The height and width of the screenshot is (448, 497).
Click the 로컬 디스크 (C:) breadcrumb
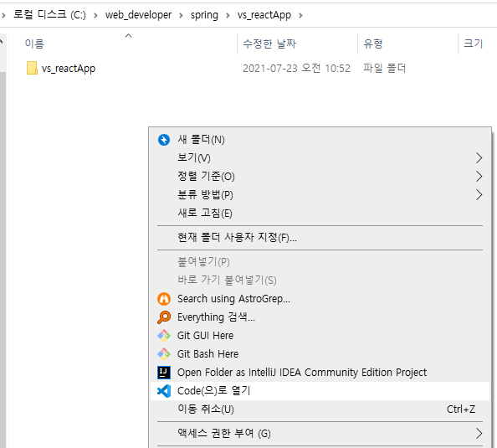[x=49, y=14]
